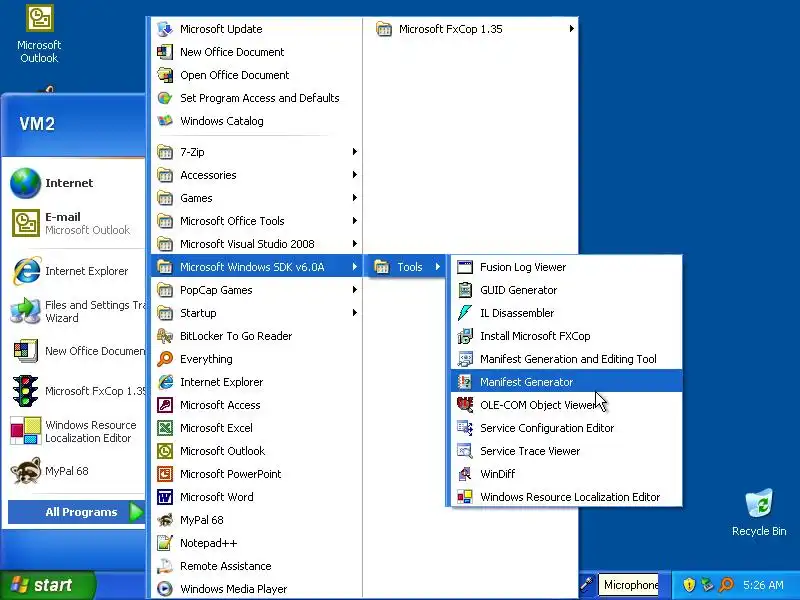Viewport: 800px width, 600px height.
Task: Open Fusion Log Viewer icon
Action: click(465, 267)
